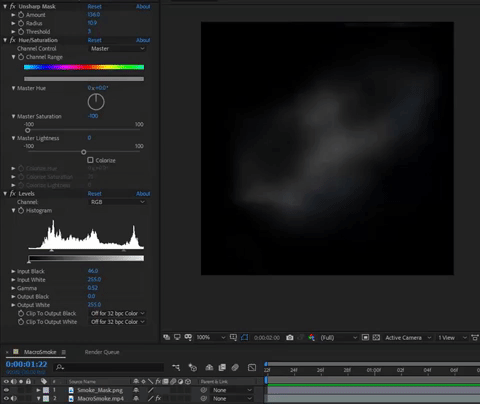Open About for Hue/Saturation
This screenshot has width=480, height=404.
pyautogui.click(x=143, y=40)
